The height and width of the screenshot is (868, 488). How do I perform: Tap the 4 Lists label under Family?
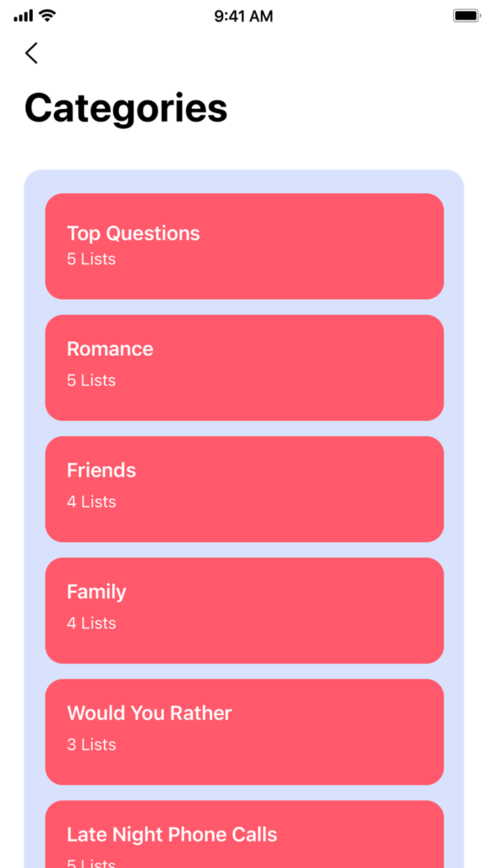(91, 623)
